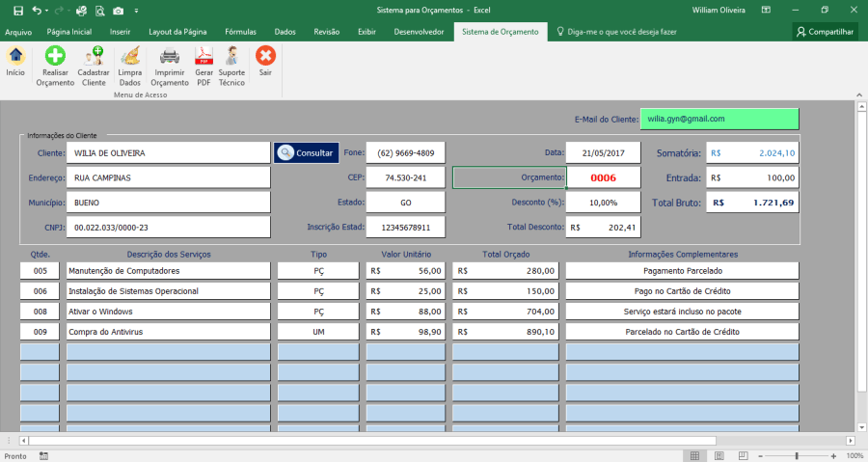This screenshot has height=462, width=868.
Task: Switch to the Exibir tab
Action: pos(367,32)
